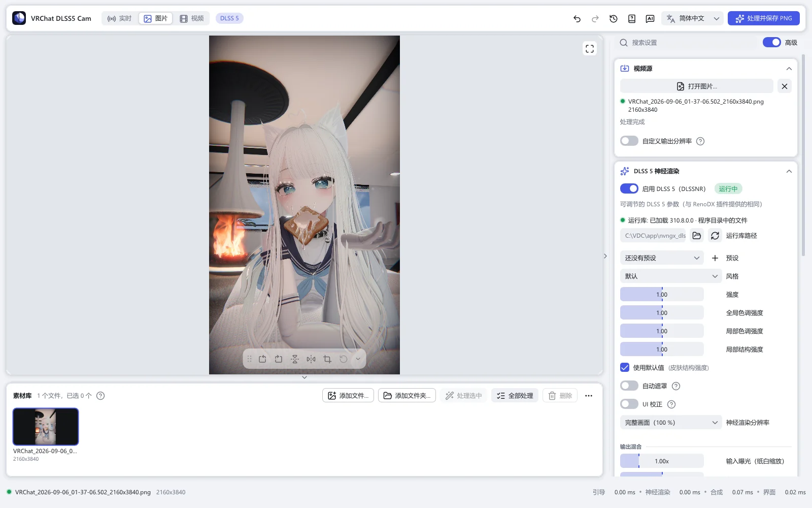Screen dimensions: 812x508
Task: Click 添加文件夹... button
Action: [407, 396]
